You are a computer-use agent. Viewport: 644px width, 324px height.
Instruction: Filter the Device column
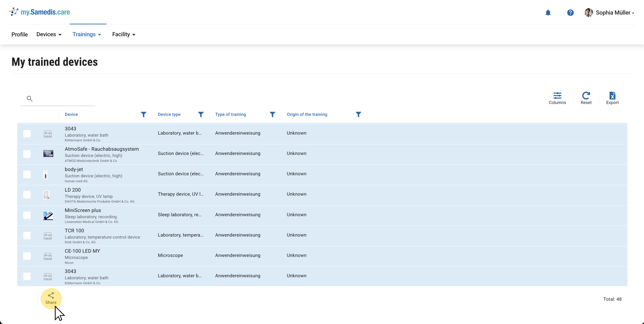coord(143,114)
